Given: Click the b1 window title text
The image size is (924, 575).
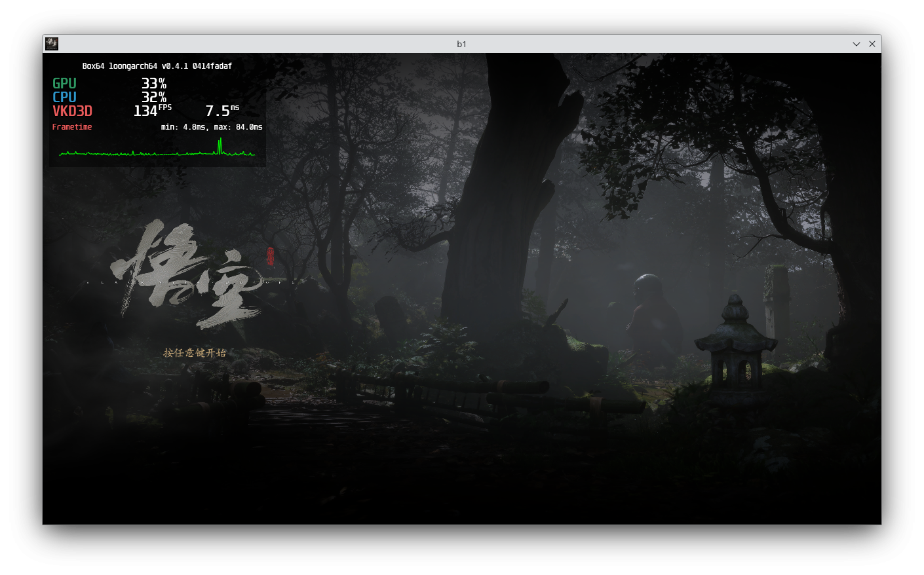Looking at the screenshot, I should pos(461,44).
